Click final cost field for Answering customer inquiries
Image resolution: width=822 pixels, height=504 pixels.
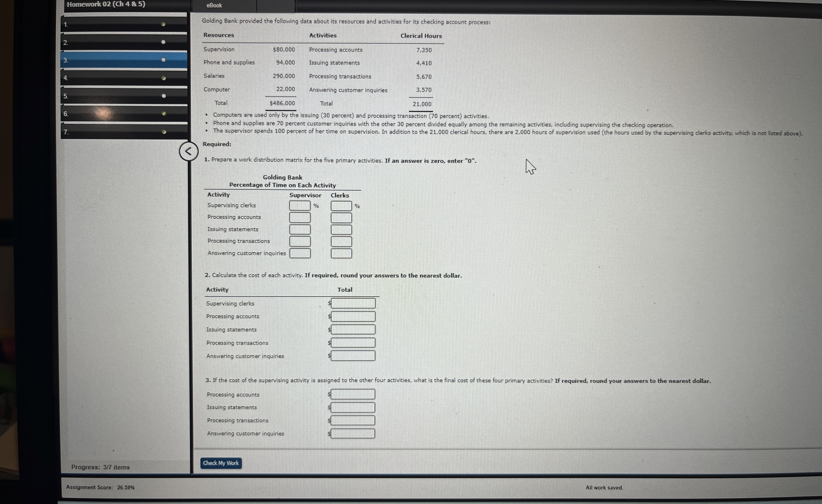[353, 434]
